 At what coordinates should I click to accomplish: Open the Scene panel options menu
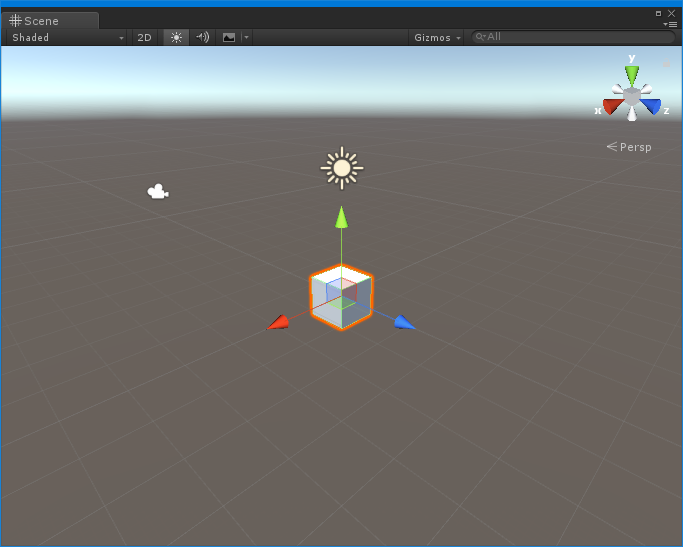pos(670,24)
